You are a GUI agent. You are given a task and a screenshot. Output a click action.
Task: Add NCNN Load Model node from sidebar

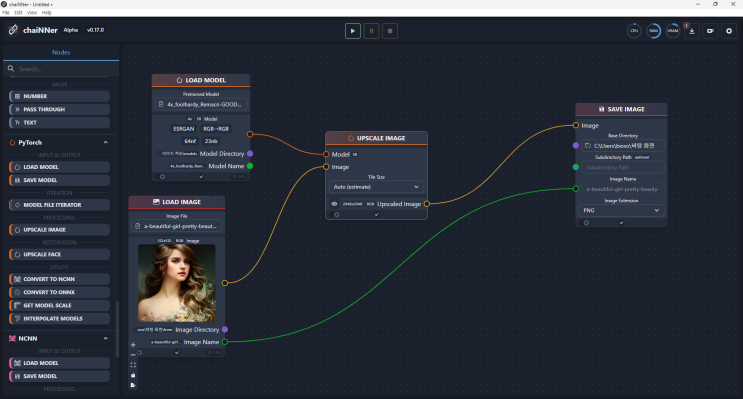[59, 363]
